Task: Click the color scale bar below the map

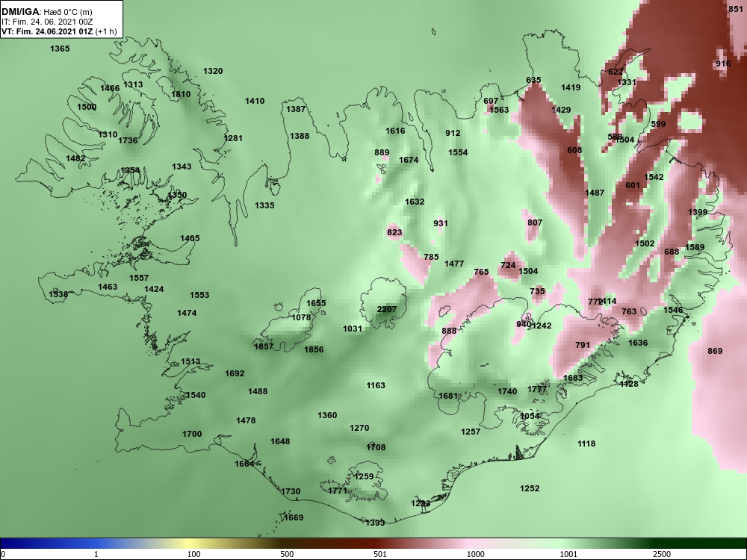Action: pyautogui.click(x=373, y=544)
